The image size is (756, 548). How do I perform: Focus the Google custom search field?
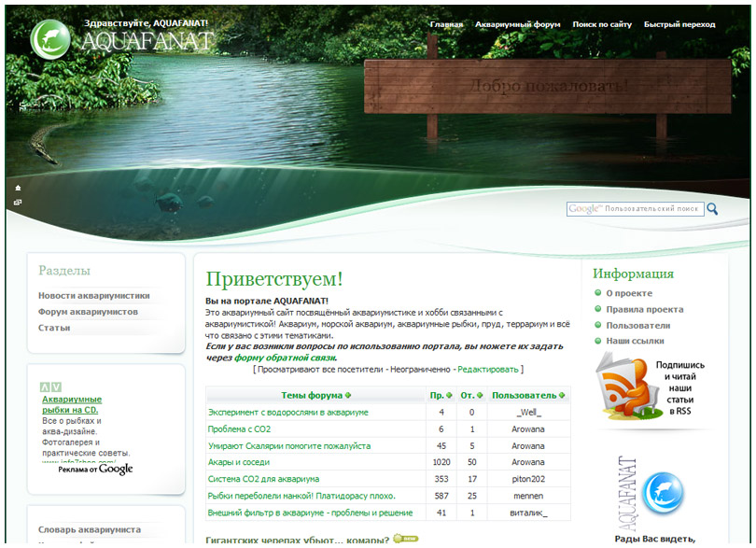click(635, 209)
